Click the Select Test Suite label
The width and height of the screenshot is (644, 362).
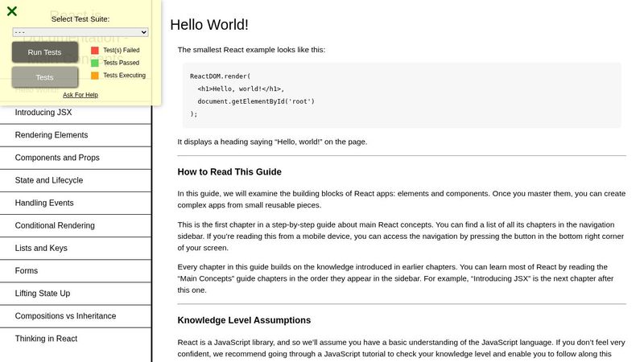[x=80, y=19]
